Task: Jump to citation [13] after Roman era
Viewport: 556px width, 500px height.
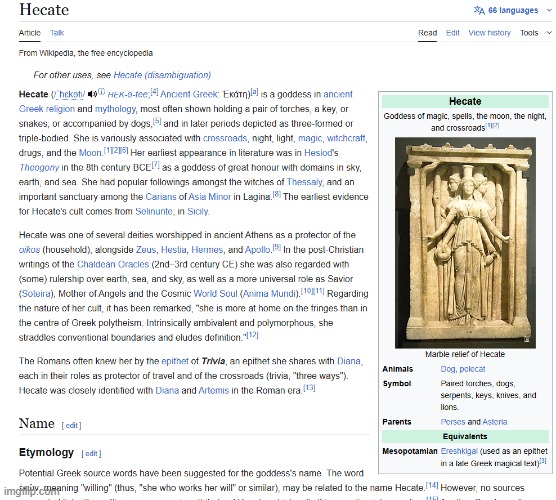Action: 309,388
